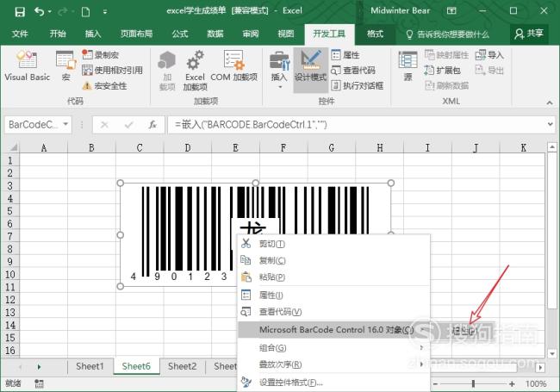Expand the Order (叠放次序) submenu
Viewport: 560px width, 392px height.
pyautogui.click(x=333, y=364)
